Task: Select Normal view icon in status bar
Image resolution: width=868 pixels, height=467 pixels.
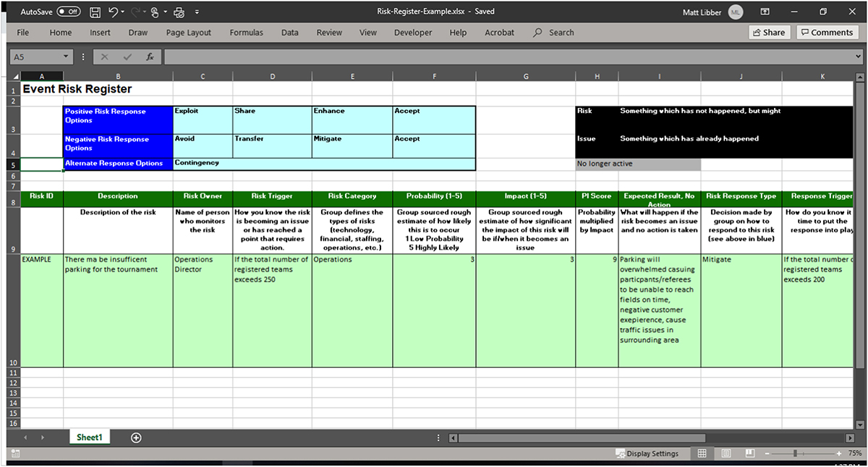Action: [702, 454]
